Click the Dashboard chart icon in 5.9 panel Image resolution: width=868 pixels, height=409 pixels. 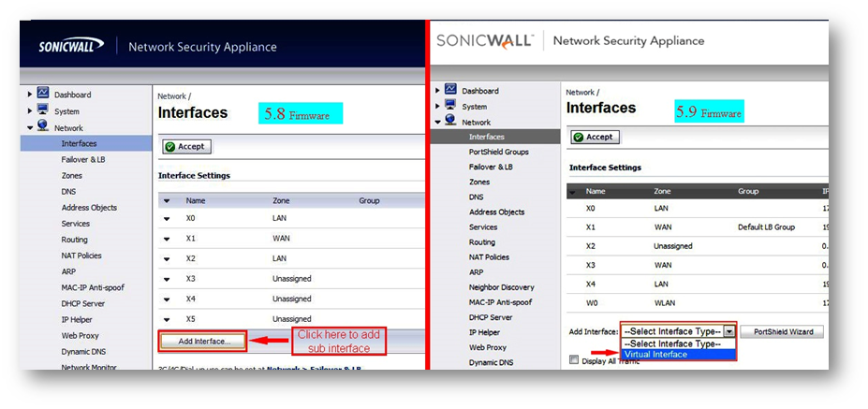tap(450, 89)
